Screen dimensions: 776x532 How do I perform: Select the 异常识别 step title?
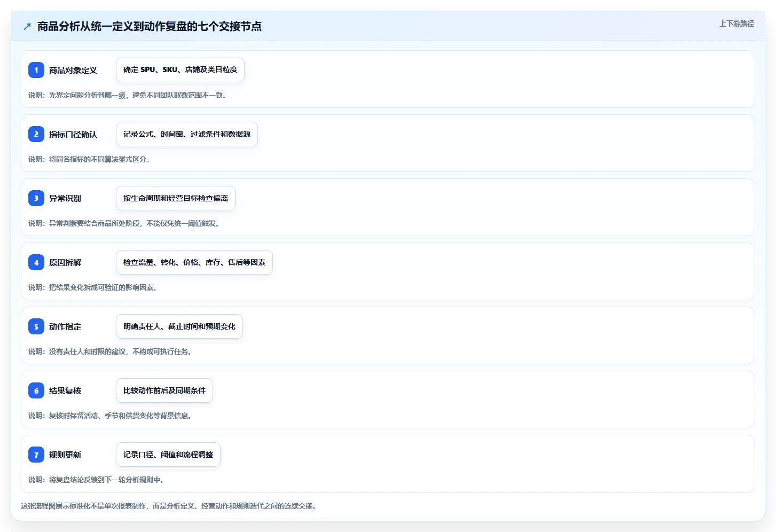pyautogui.click(x=65, y=198)
